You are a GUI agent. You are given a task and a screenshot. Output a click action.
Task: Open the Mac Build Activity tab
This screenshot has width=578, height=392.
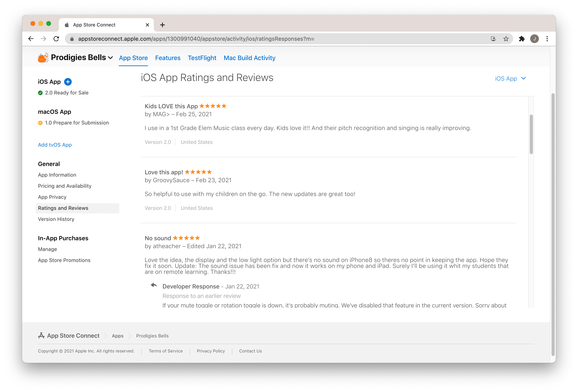(249, 58)
